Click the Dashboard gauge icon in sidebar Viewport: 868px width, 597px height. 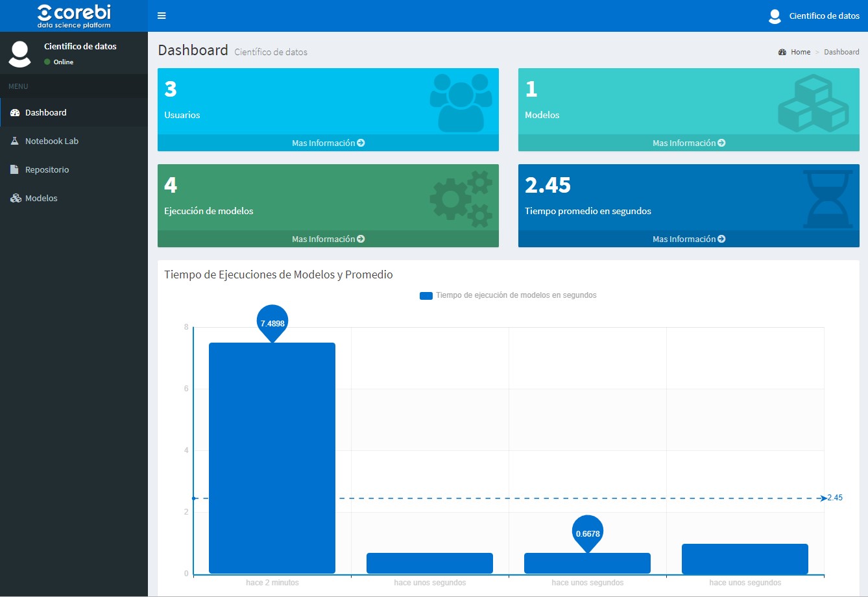pos(15,113)
